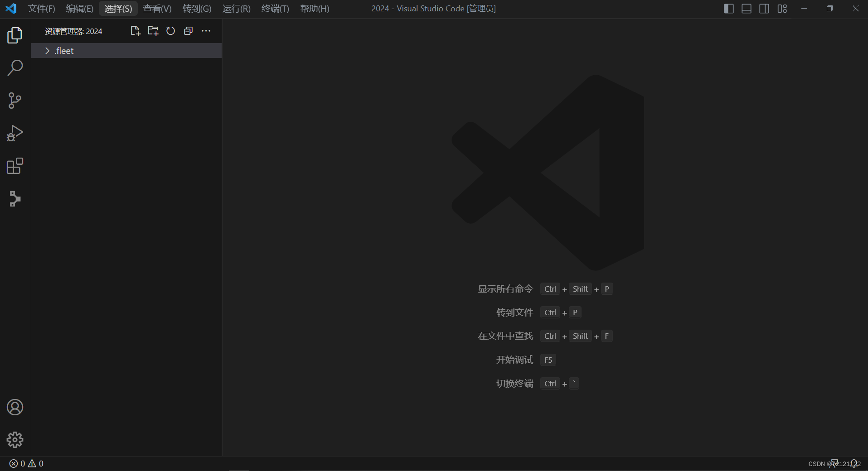Open the Source Control view
The image size is (868, 471).
[15, 101]
